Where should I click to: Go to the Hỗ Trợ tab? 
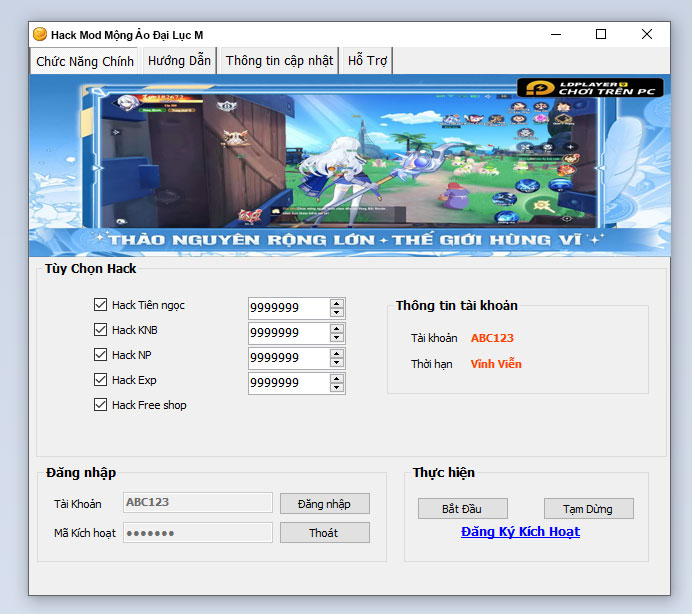pyautogui.click(x=367, y=61)
